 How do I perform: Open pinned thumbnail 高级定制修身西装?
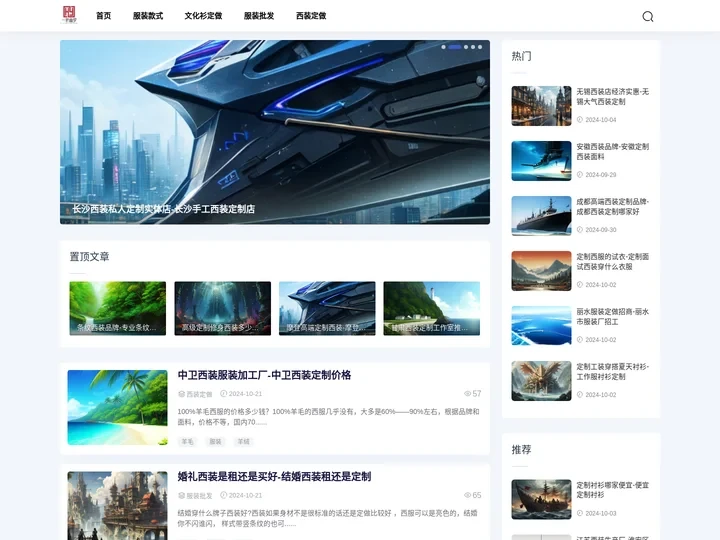223,308
